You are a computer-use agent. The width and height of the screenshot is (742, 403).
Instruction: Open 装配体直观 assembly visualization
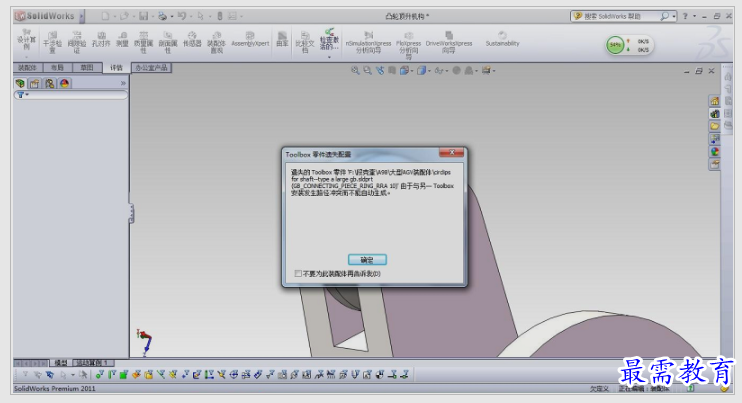tap(216, 42)
